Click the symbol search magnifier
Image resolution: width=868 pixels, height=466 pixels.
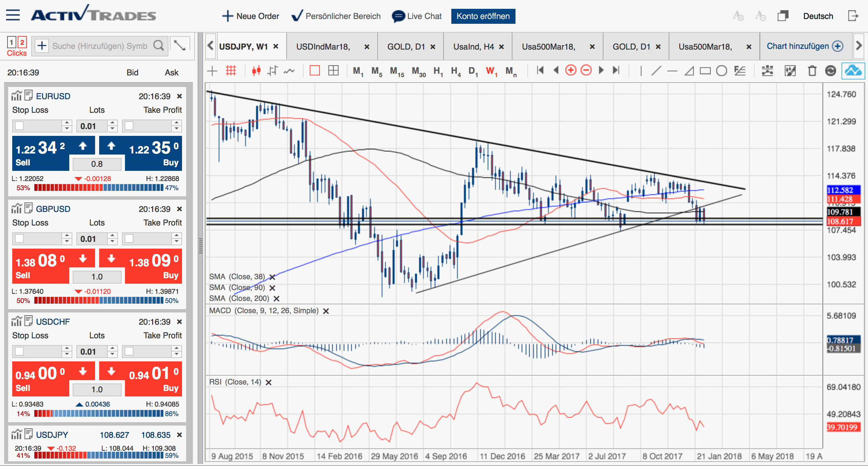click(159, 46)
